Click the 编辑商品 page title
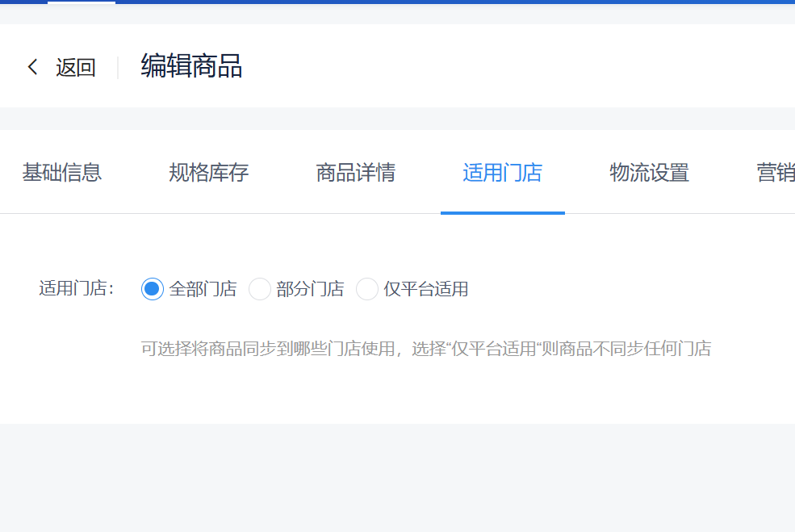Image resolution: width=795 pixels, height=532 pixels. pos(191,66)
